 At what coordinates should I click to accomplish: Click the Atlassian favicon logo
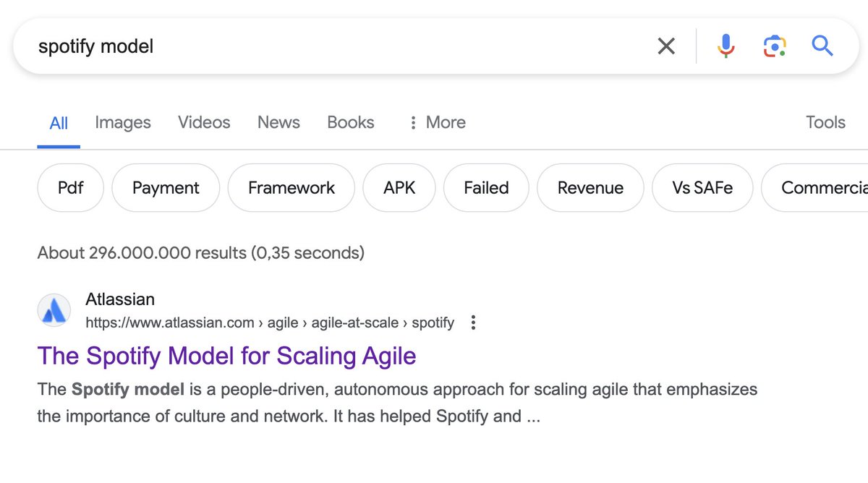[x=54, y=311]
